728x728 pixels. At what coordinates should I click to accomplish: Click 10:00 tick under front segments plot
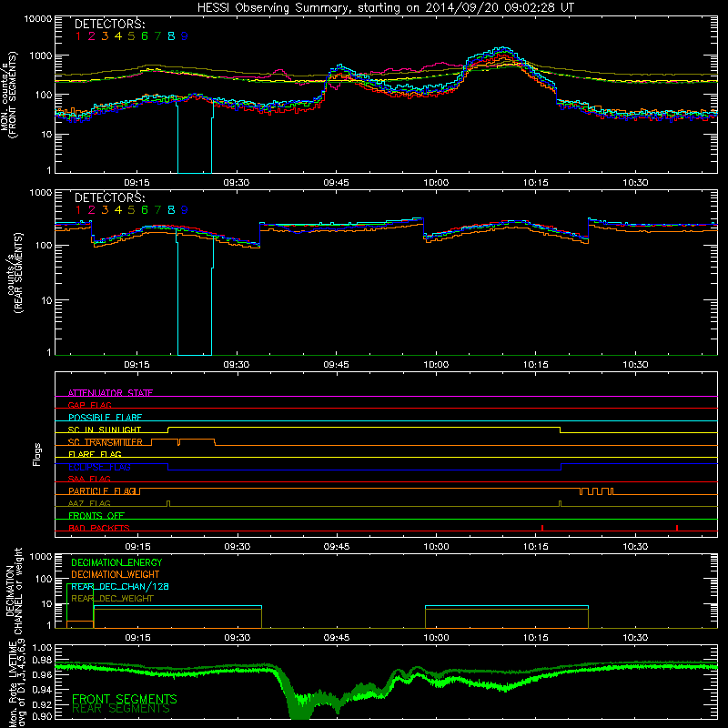point(436,182)
